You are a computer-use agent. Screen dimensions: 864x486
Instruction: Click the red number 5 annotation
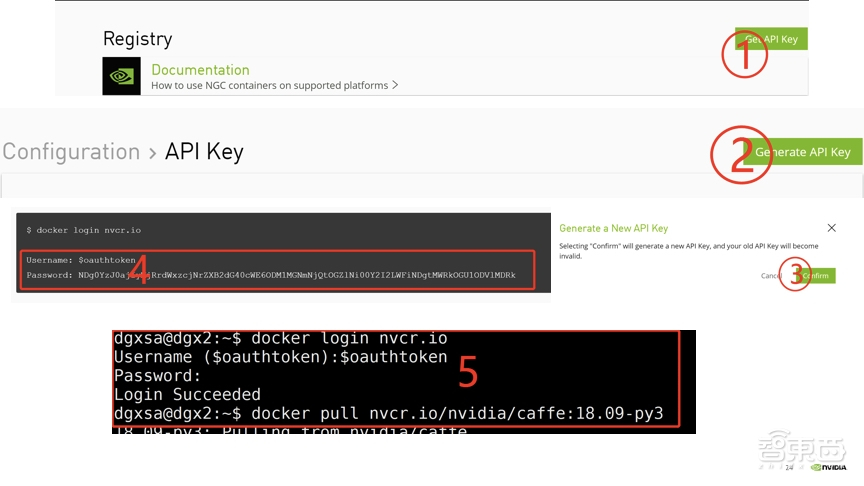click(468, 371)
